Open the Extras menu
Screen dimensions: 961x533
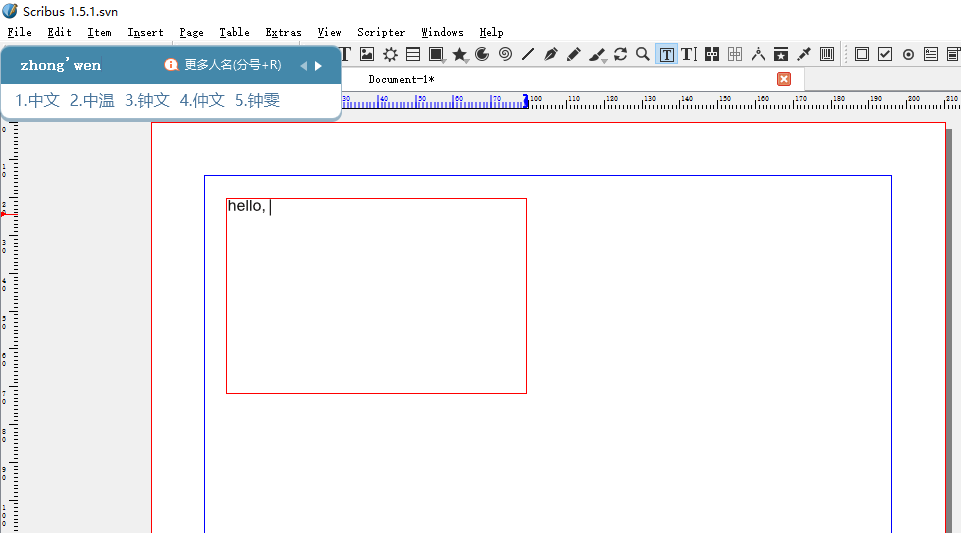[283, 32]
